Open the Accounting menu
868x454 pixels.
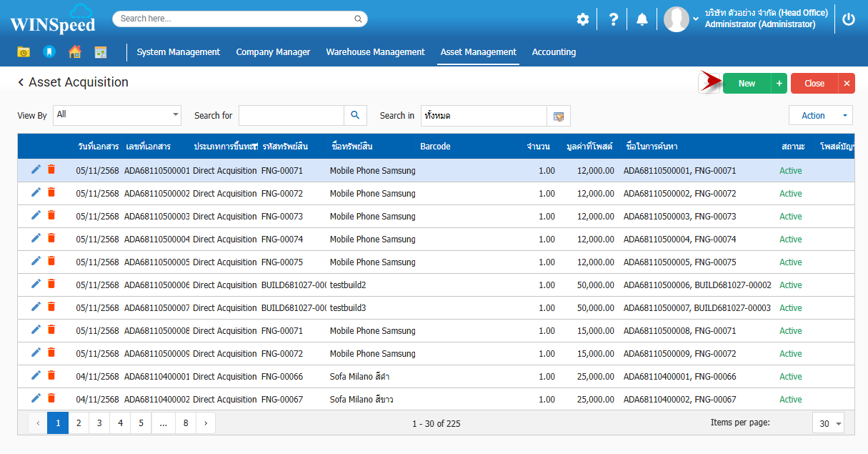(554, 51)
